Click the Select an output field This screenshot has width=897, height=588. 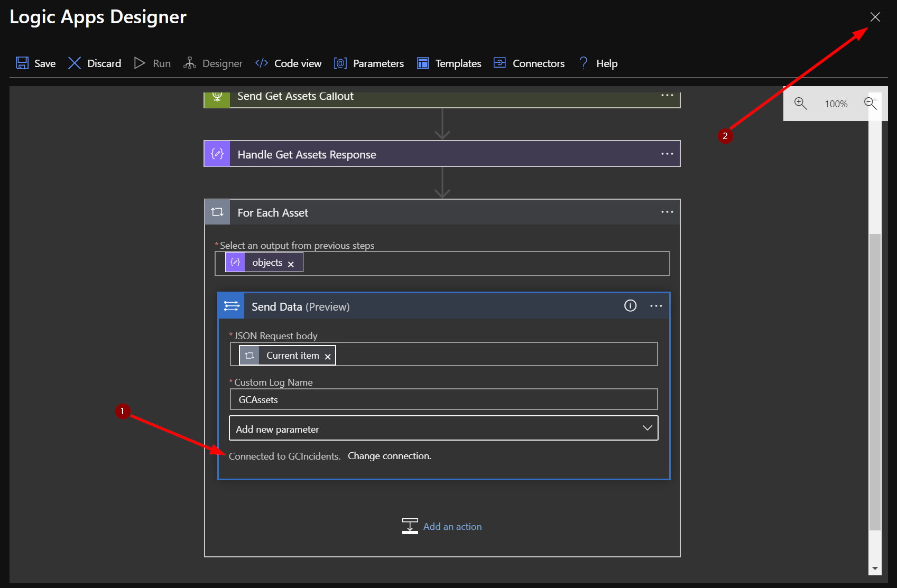(x=442, y=263)
